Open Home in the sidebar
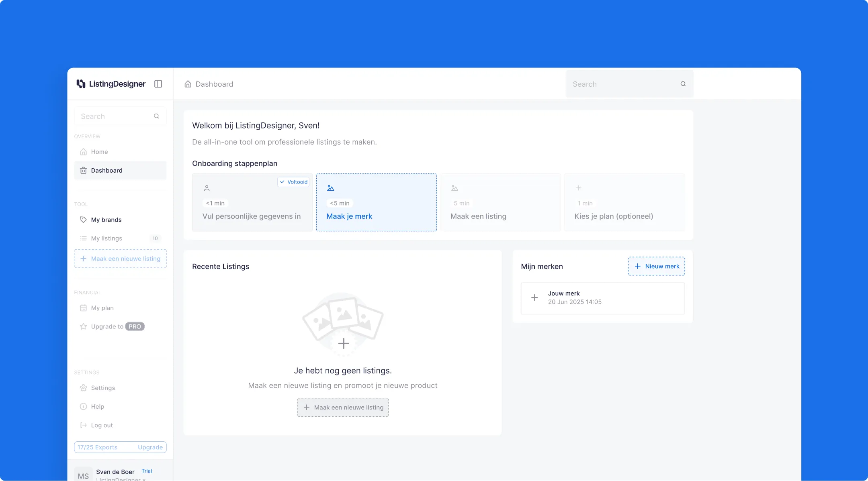 tap(120, 152)
